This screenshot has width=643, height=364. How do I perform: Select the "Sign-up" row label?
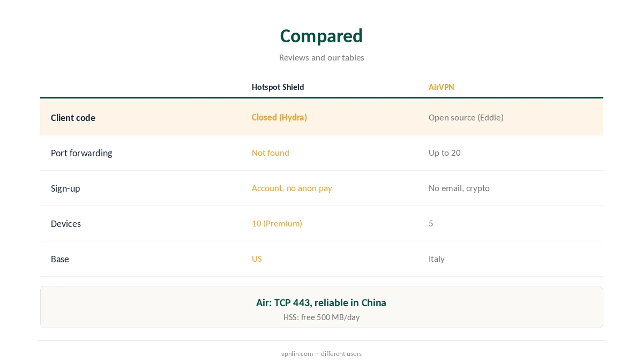65,188
